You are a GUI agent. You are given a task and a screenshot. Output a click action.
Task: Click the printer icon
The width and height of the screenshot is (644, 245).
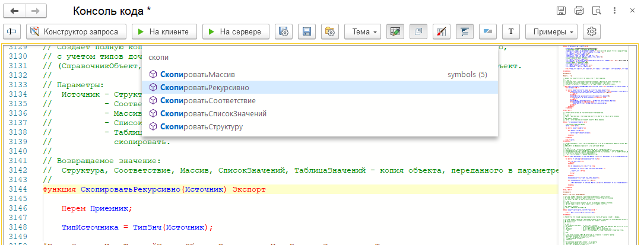point(579,11)
